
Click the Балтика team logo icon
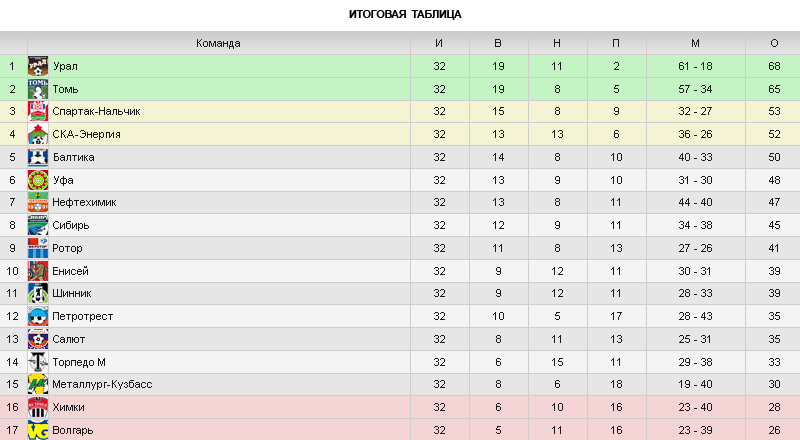pyautogui.click(x=38, y=157)
